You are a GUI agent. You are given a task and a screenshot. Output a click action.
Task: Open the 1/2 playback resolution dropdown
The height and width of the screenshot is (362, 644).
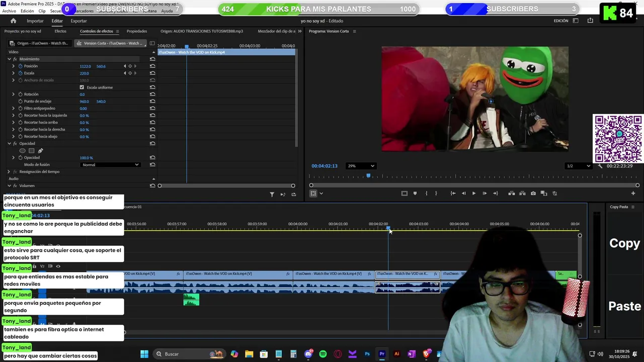pos(578,166)
